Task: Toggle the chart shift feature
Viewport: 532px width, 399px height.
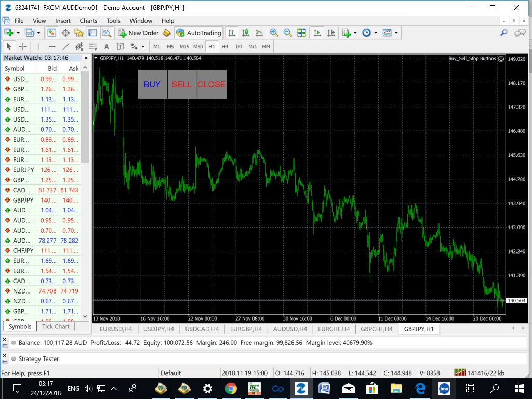Action: pyautogui.click(x=331, y=33)
